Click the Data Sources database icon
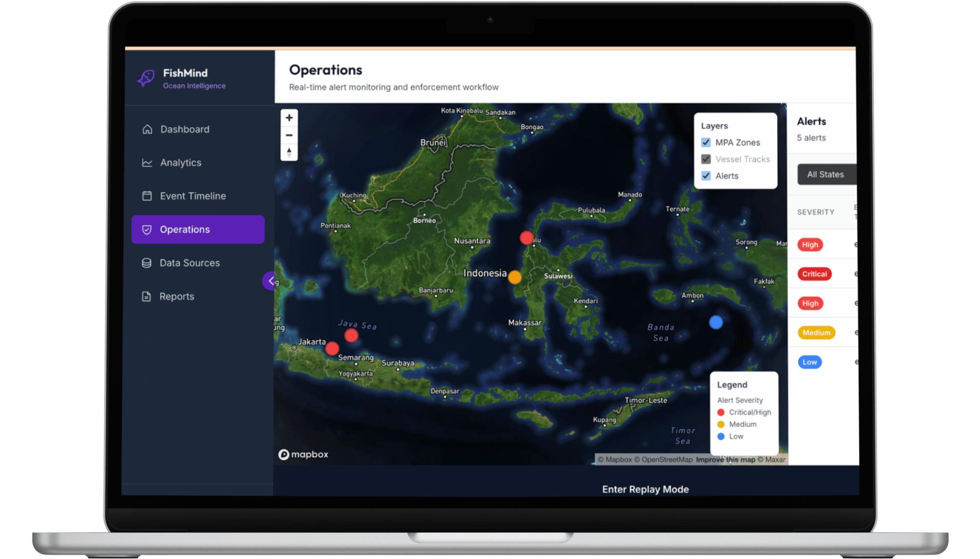Screen dimensions: 980x559 point(146,263)
